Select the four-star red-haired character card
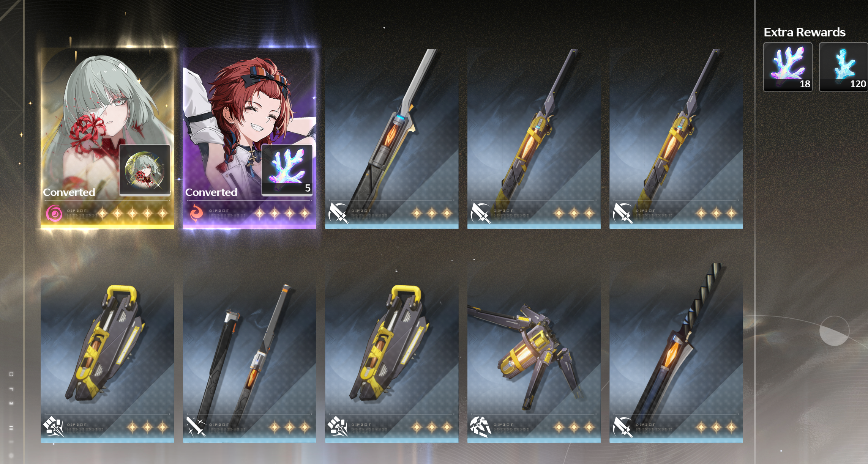 pos(249,138)
